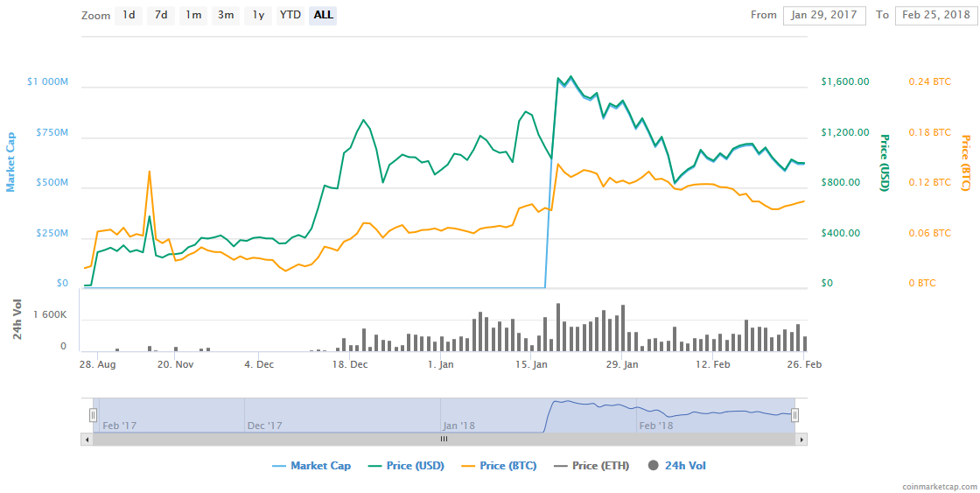The height and width of the screenshot is (493, 980).
Task: Click the scrollbar right arrow
Action: pyautogui.click(x=801, y=440)
